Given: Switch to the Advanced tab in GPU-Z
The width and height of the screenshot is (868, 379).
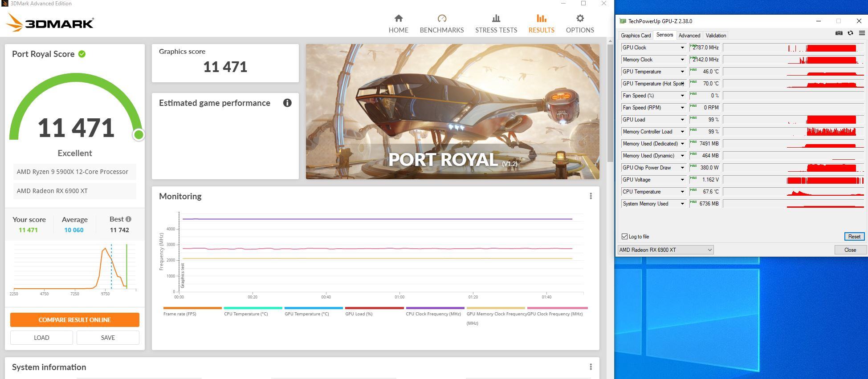Looking at the screenshot, I should pyautogui.click(x=689, y=36).
